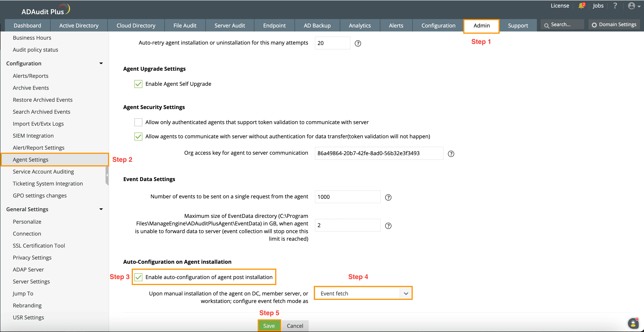Click the green Save button

point(269,326)
